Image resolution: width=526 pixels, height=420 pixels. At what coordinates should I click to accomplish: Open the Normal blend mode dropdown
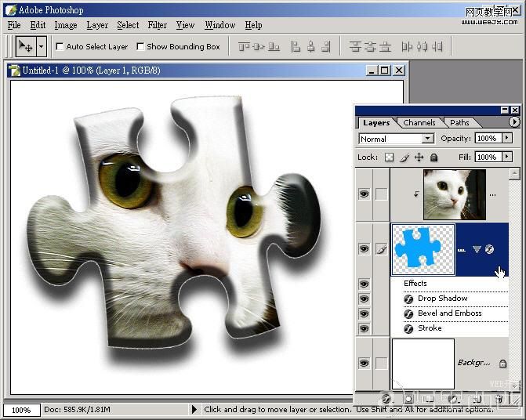tap(428, 139)
